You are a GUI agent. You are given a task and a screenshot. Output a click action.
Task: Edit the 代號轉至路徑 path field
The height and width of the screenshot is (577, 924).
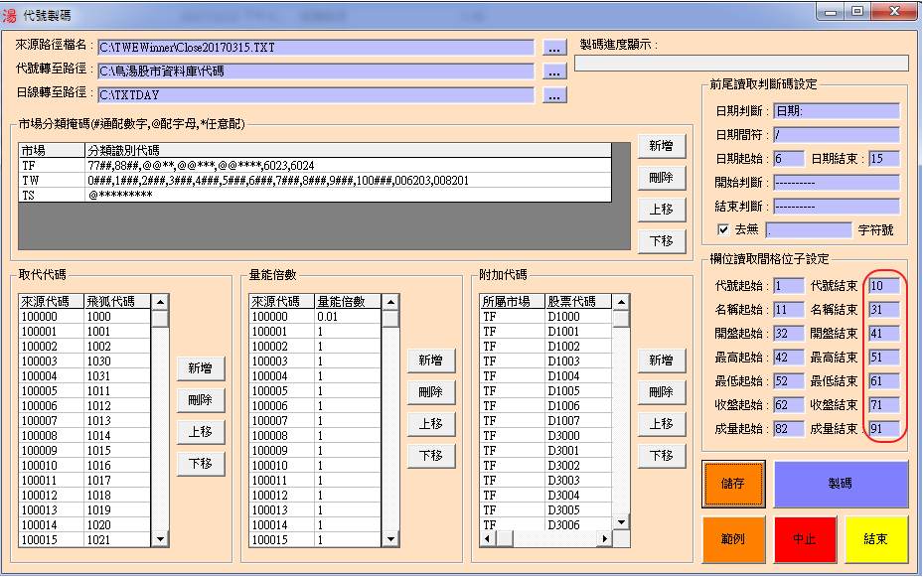pyautogui.click(x=316, y=72)
